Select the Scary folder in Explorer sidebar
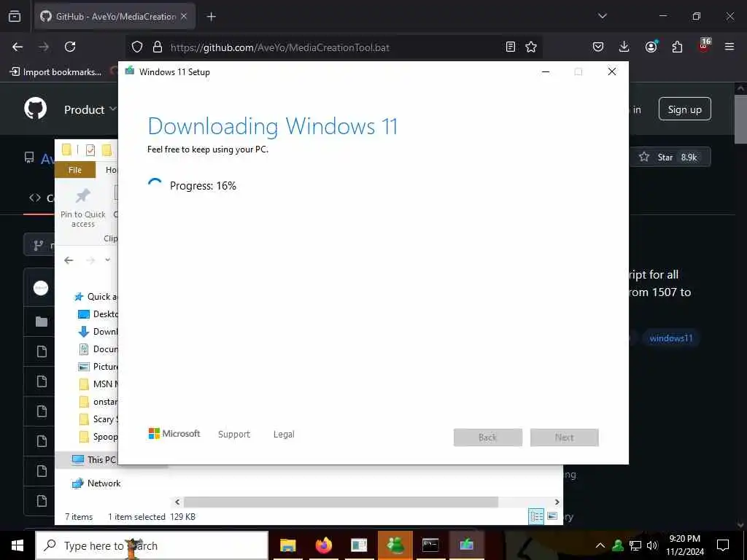 (98, 419)
